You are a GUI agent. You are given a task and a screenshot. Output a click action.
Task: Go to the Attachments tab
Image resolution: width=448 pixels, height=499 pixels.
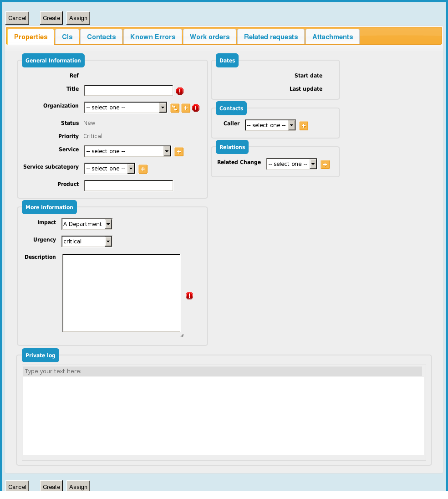click(332, 37)
